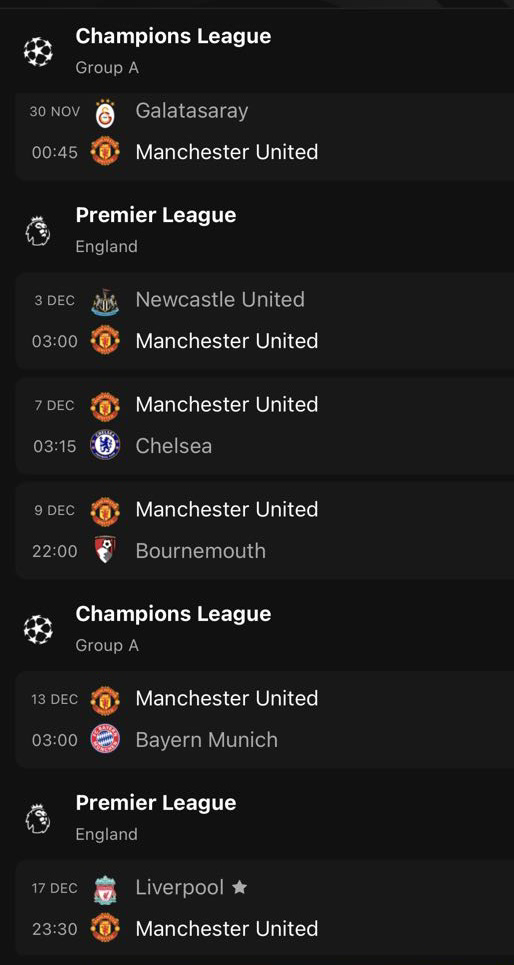Image resolution: width=514 pixels, height=965 pixels.
Task: Click the Galatasaray club crest
Action: coord(105,113)
